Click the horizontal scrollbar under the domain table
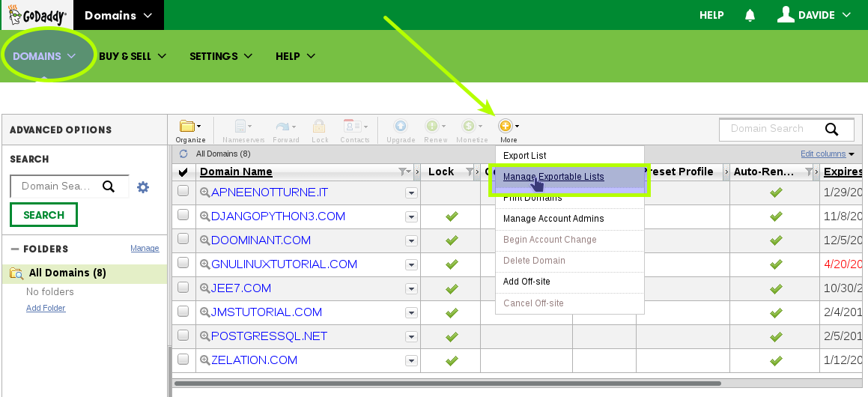The width and height of the screenshot is (868, 397). (447, 384)
